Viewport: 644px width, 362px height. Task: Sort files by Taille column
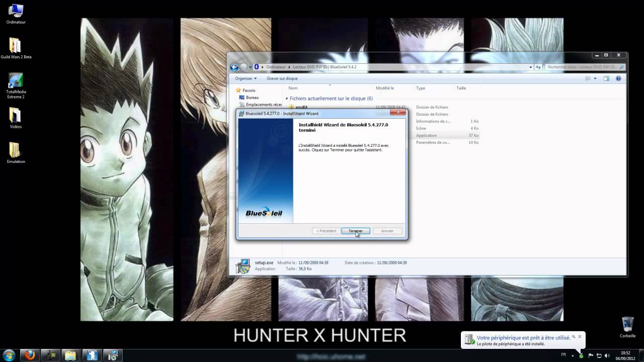461,88
